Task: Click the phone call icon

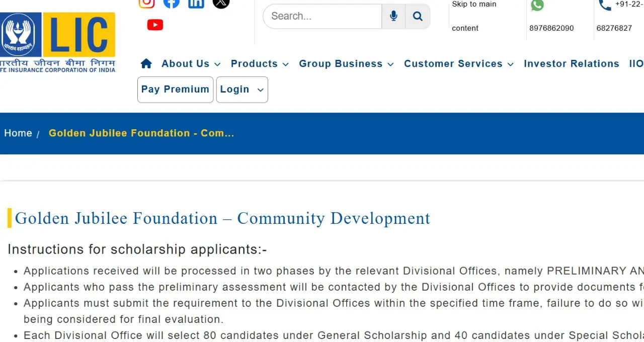Action: 605,5
